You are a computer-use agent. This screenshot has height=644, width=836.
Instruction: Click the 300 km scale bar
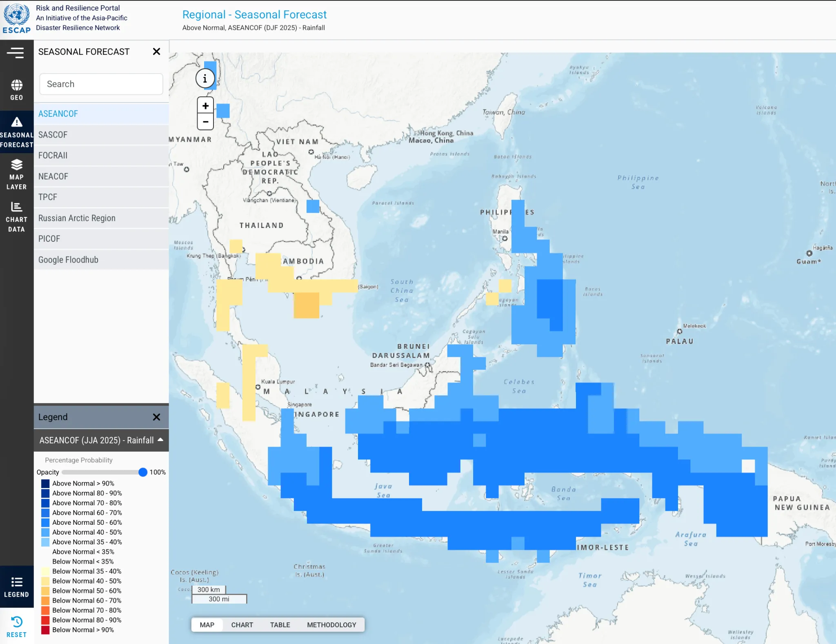209,590
